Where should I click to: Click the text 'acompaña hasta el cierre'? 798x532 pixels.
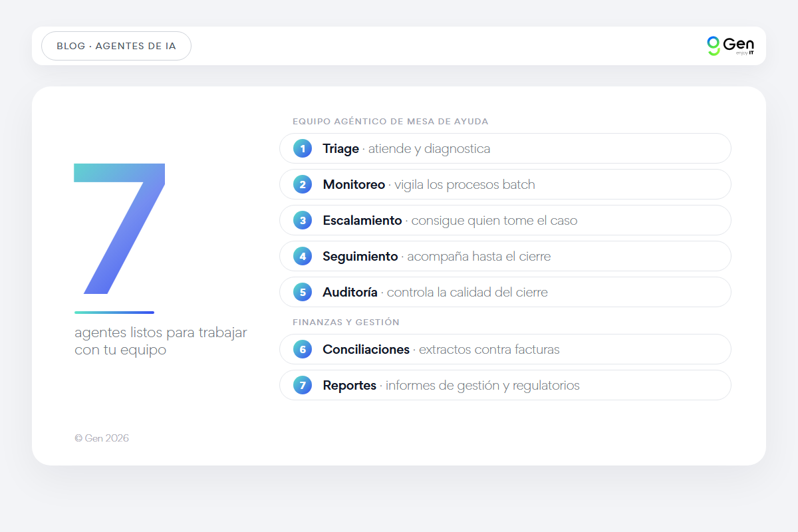pos(479,256)
